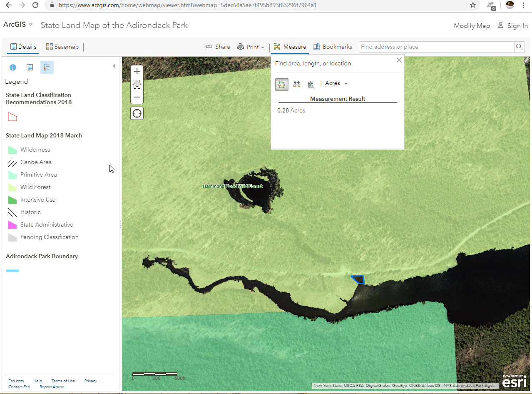Click the State Administrative legend swatch
This screenshot has width=532, height=394.
(x=12, y=225)
